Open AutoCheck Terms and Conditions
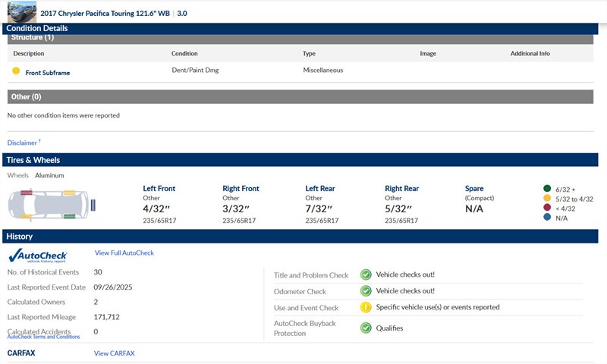This screenshot has width=607, height=364. pyautogui.click(x=43, y=337)
